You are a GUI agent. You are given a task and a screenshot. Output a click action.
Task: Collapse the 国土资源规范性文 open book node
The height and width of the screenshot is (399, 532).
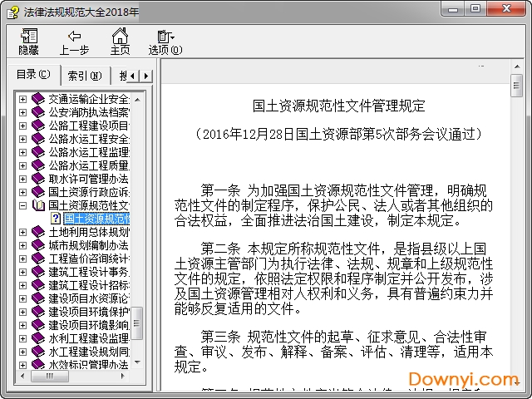point(22,205)
